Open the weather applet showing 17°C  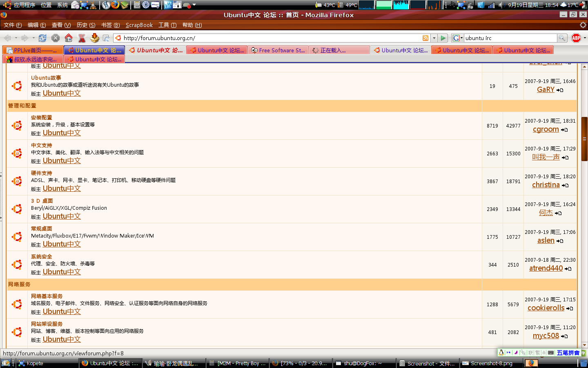[x=570, y=5]
